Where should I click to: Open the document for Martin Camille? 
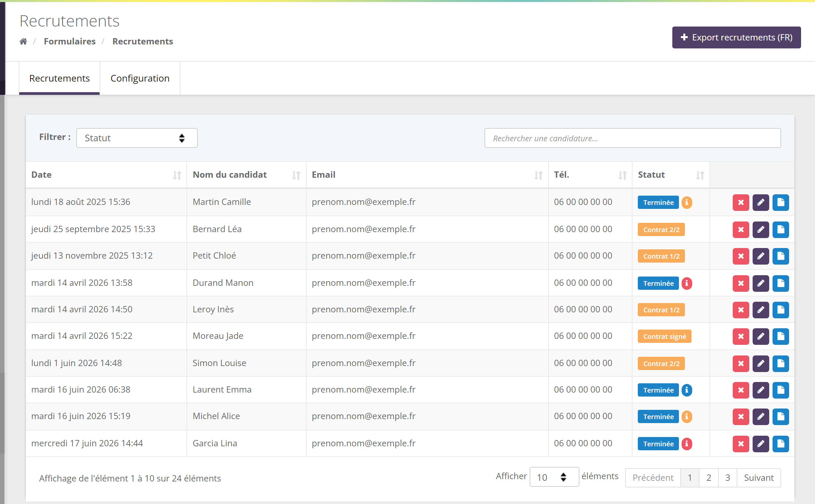[x=780, y=202]
